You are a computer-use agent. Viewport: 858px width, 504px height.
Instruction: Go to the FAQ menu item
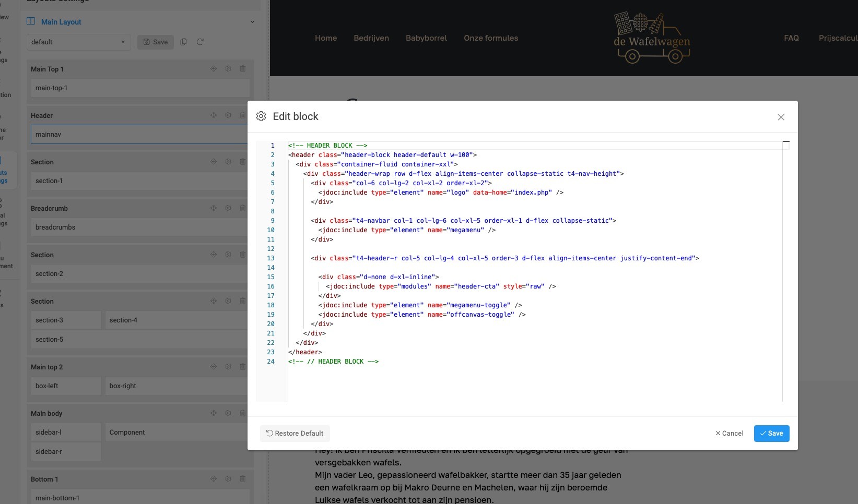click(791, 38)
